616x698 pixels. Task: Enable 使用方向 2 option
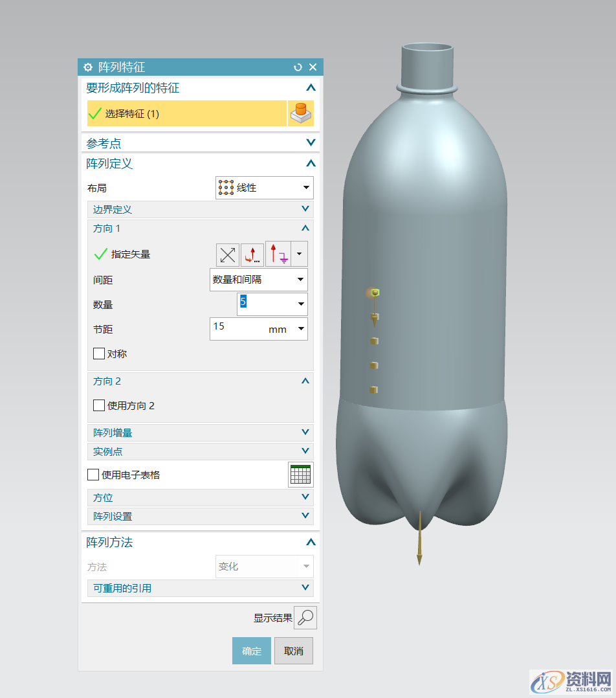(98, 405)
